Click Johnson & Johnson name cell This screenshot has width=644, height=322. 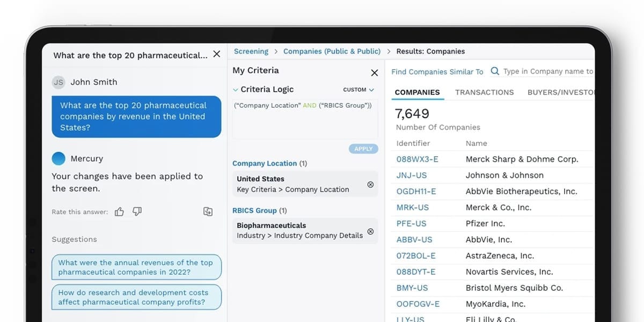click(x=504, y=175)
